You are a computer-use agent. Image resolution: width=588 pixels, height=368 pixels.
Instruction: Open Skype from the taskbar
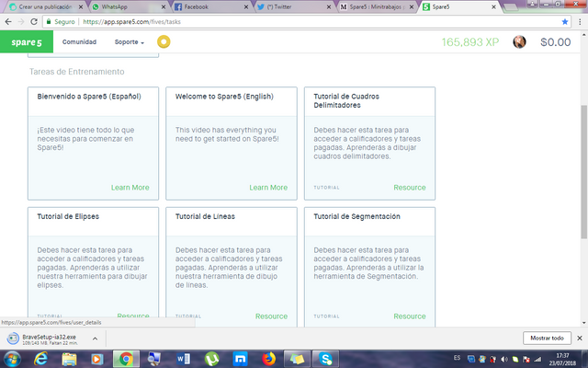[x=325, y=360]
